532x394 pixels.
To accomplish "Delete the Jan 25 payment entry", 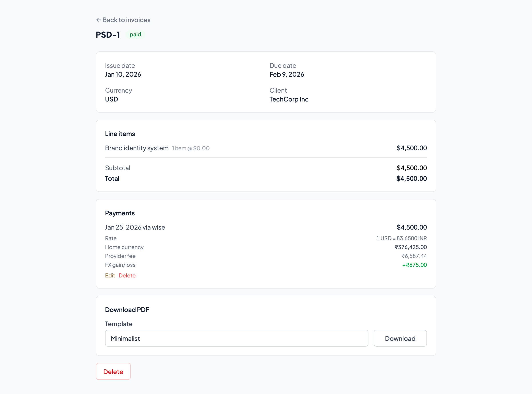I will coord(127,275).
